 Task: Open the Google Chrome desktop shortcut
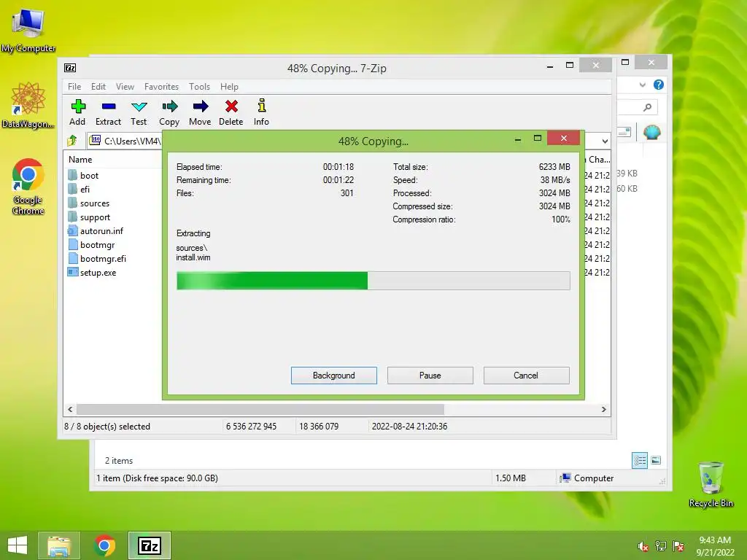pyautogui.click(x=28, y=187)
